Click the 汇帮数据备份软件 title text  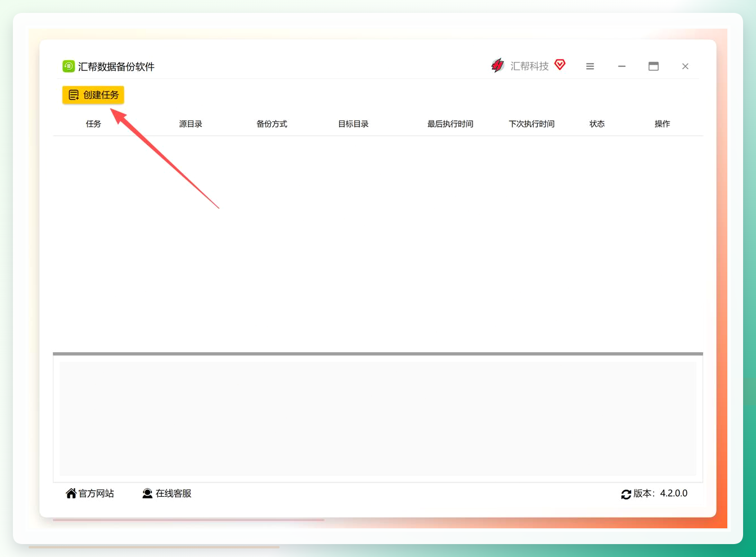point(116,66)
